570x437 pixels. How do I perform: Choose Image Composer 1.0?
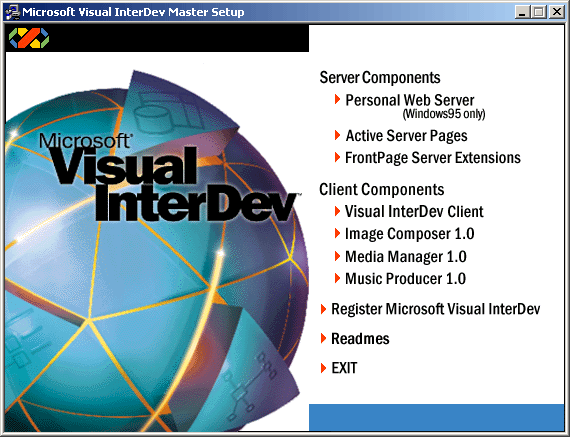point(410,234)
